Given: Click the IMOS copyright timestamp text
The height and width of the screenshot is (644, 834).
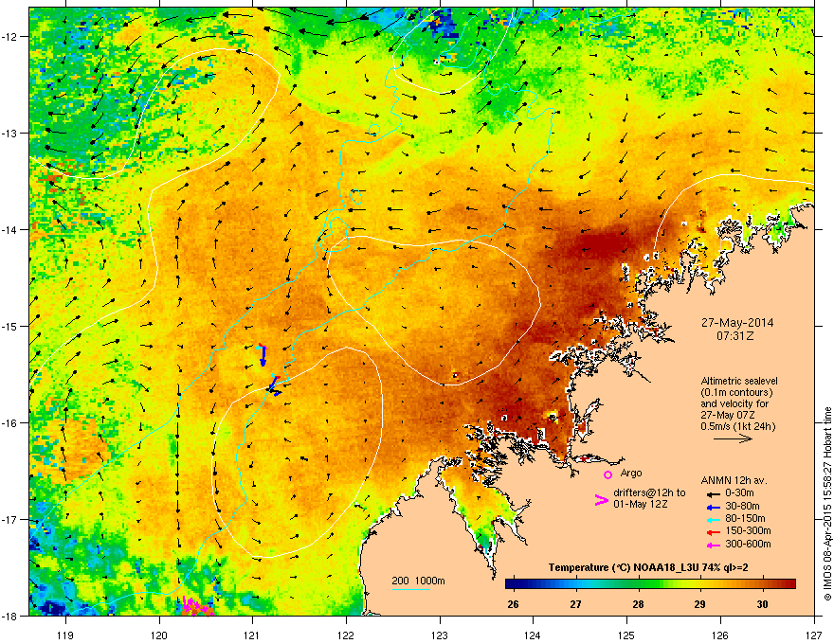Looking at the screenshot, I should pos(827,504).
